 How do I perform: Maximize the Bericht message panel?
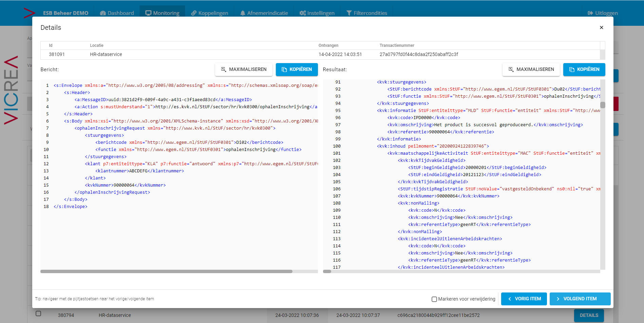point(244,69)
